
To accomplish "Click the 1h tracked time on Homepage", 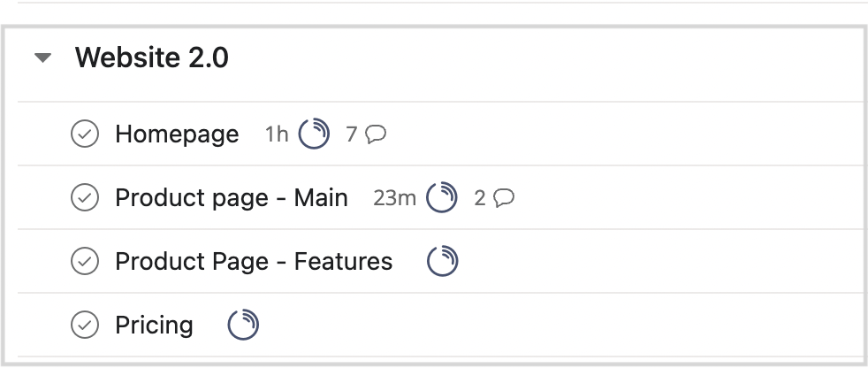I will click(277, 134).
